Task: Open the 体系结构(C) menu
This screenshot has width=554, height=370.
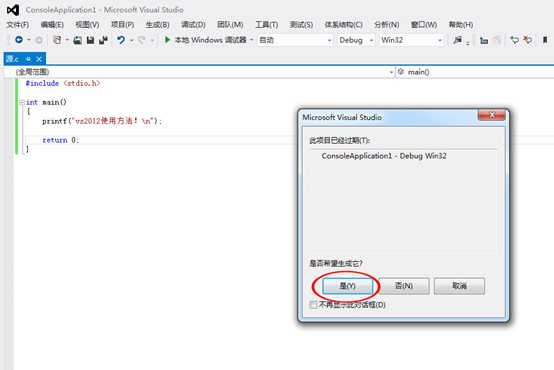Action: pyautogui.click(x=343, y=25)
